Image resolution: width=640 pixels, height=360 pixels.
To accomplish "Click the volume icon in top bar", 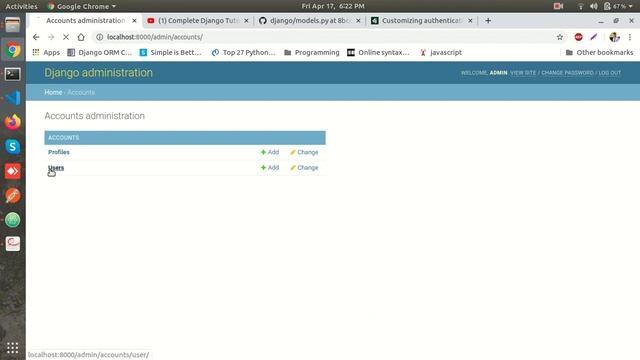I will pyautogui.click(x=593, y=6).
